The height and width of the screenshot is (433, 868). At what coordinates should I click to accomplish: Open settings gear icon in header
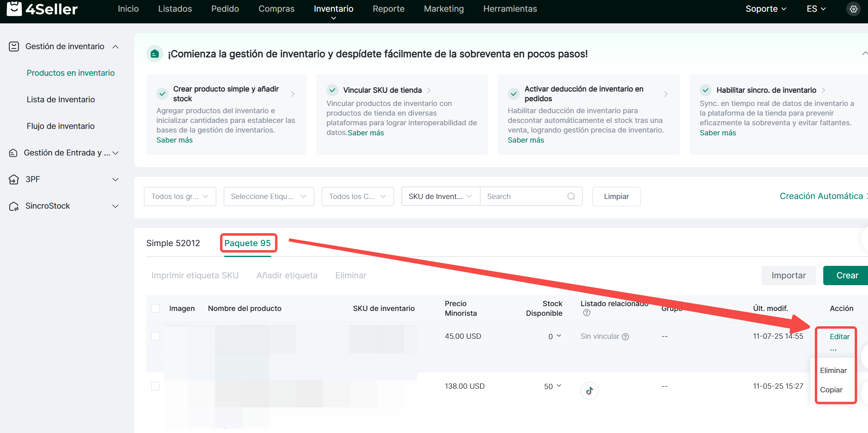click(x=853, y=9)
